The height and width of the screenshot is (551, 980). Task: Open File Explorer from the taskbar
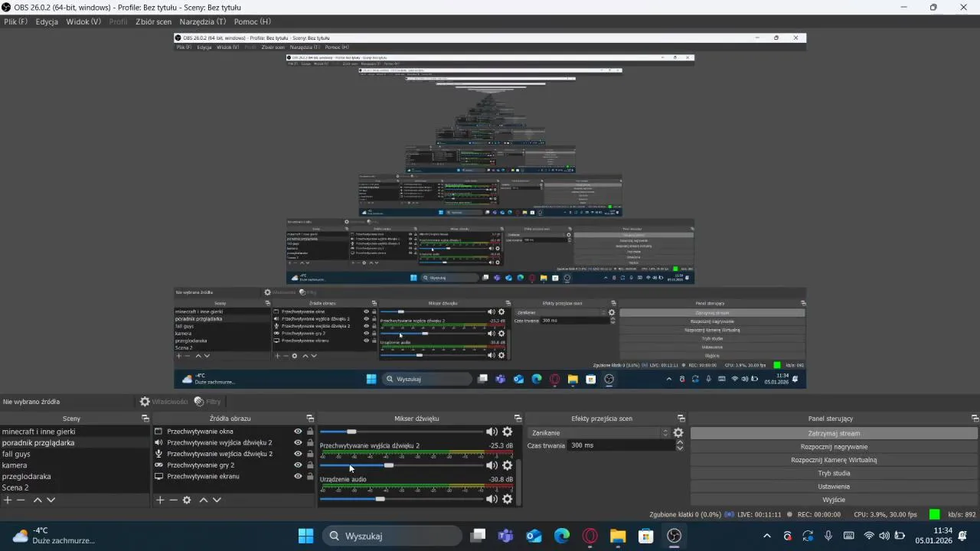click(x=618, y=536)
